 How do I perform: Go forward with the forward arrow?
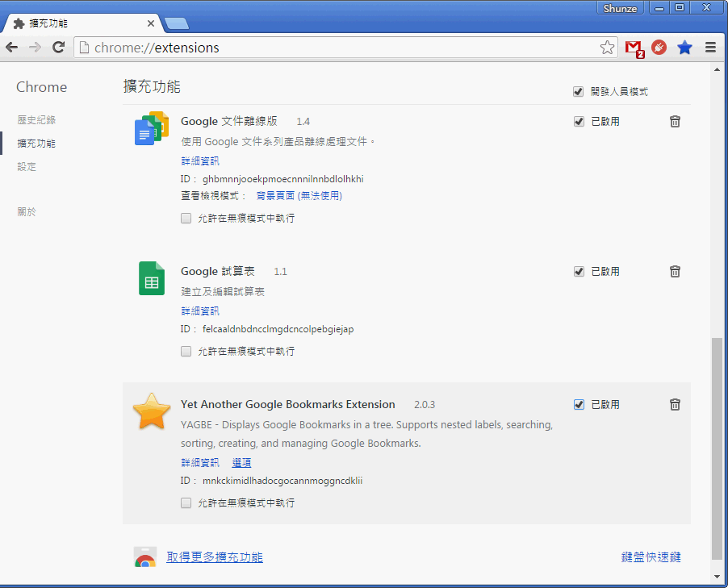(36, 48)
